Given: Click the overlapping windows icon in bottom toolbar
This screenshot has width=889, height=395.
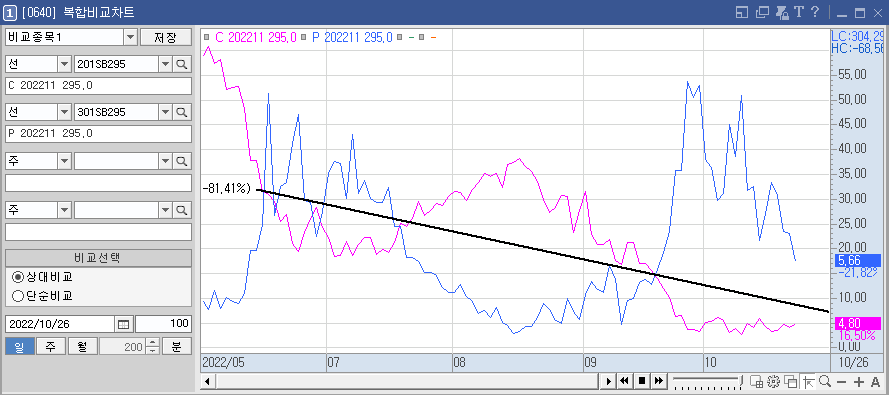Looking at the screenshot, I should 791,381.
